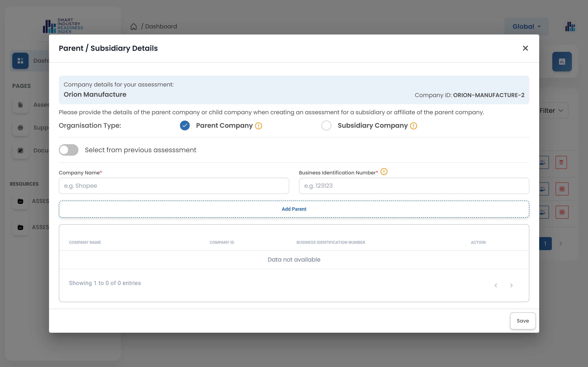
Task: Click the home icon in the breadcrumb
Action: (x=134, y=27)
